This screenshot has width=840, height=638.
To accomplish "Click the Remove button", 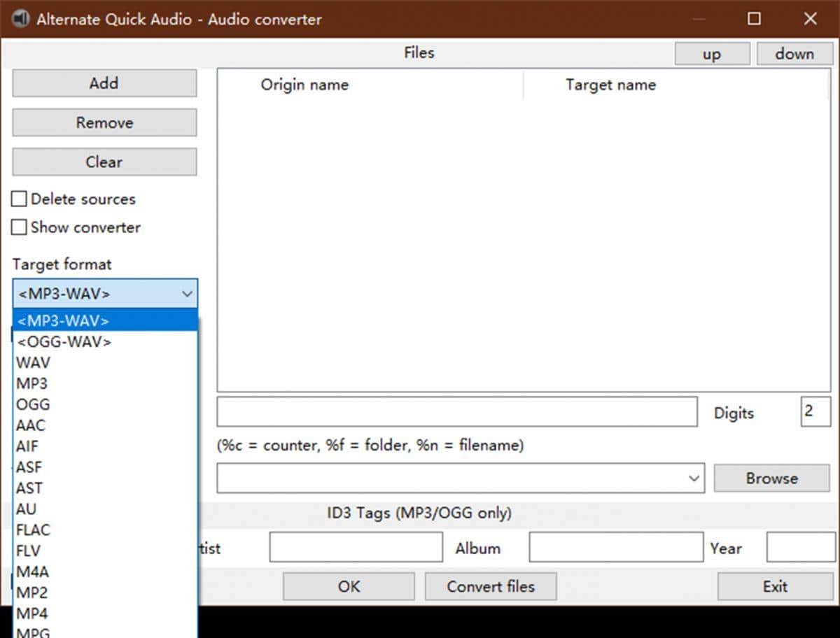I will 104,123.
